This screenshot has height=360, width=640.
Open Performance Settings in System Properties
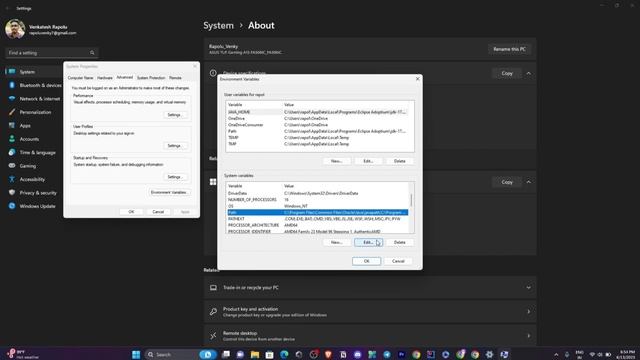coord(174,115)
